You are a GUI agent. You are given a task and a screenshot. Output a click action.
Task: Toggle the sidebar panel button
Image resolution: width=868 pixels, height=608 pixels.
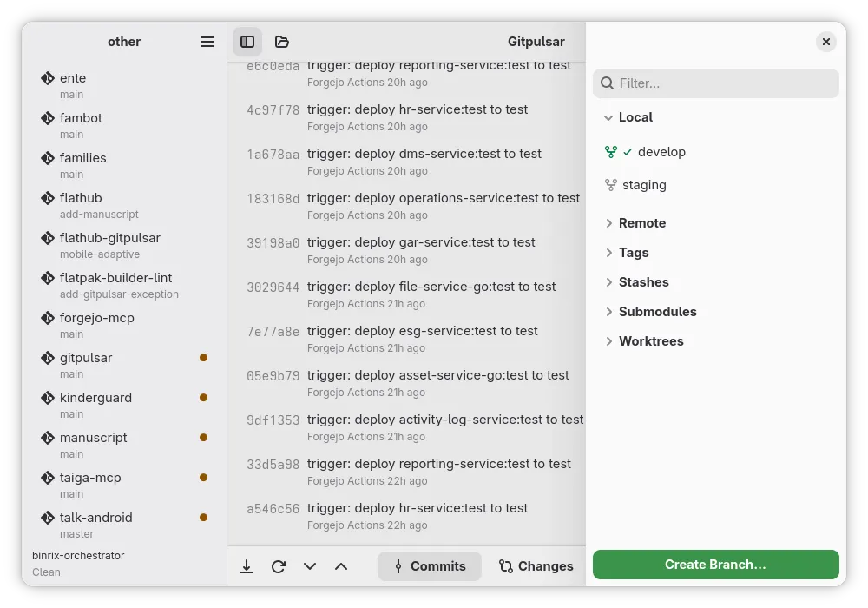coord(247,42)
